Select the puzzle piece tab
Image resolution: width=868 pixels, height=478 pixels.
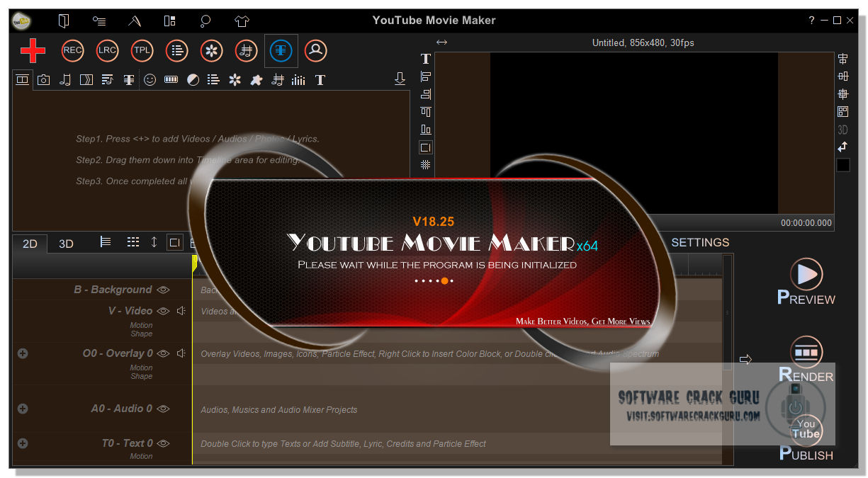257,80
